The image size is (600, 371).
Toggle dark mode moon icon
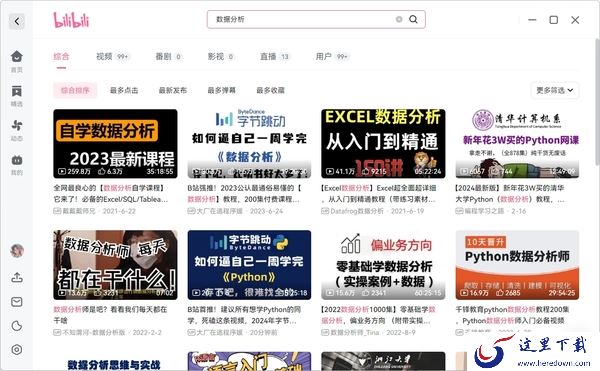click(x=17, y=326)
